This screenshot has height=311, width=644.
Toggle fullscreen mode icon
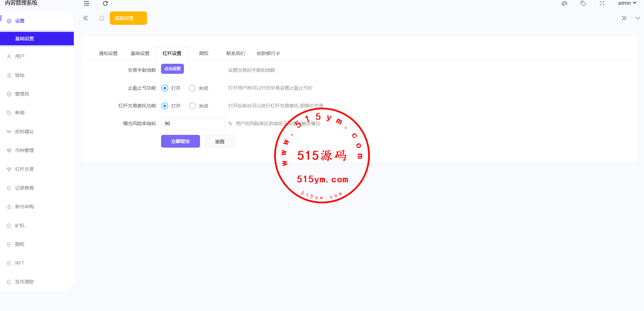pyautogui.click(x=602, y=3)
